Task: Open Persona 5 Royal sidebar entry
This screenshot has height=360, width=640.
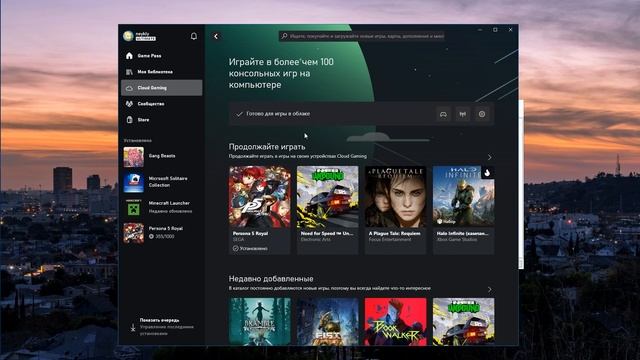Action: (161, 233)
